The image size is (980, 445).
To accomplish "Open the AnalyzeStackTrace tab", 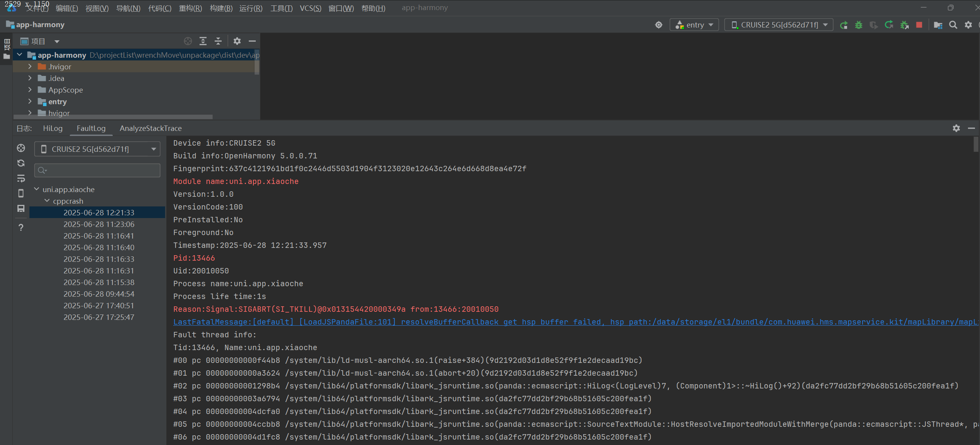I will pyautogui.click(x=151, y=128).
